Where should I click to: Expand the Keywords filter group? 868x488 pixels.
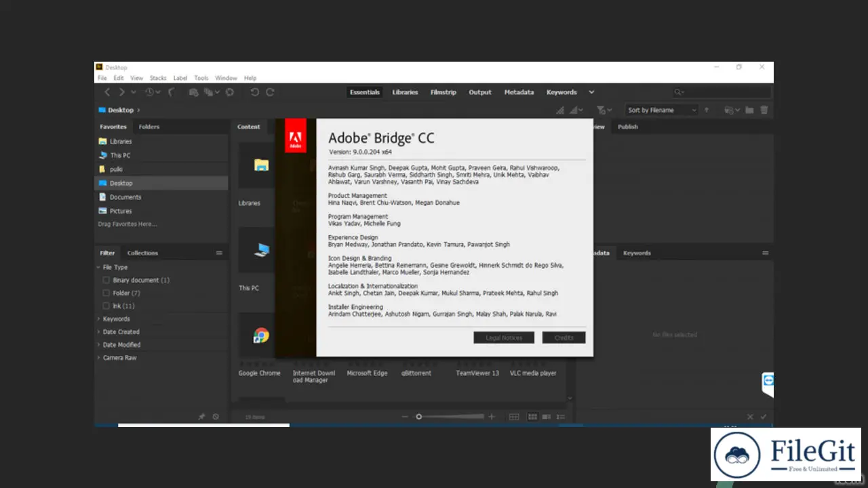(x=98, y=319)
